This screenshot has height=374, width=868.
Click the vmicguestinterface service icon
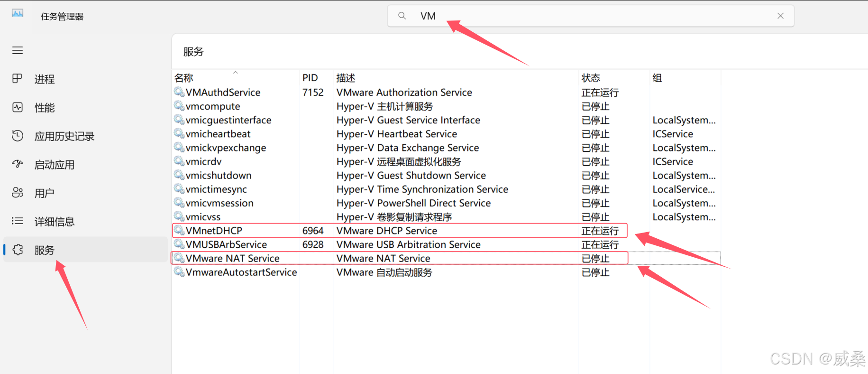pos(179,120)
